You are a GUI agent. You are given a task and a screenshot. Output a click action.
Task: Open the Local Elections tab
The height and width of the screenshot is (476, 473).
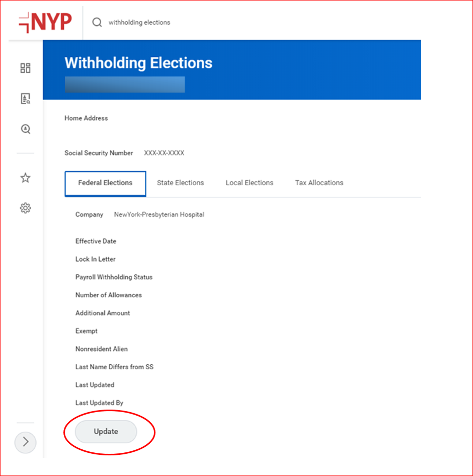249,183
